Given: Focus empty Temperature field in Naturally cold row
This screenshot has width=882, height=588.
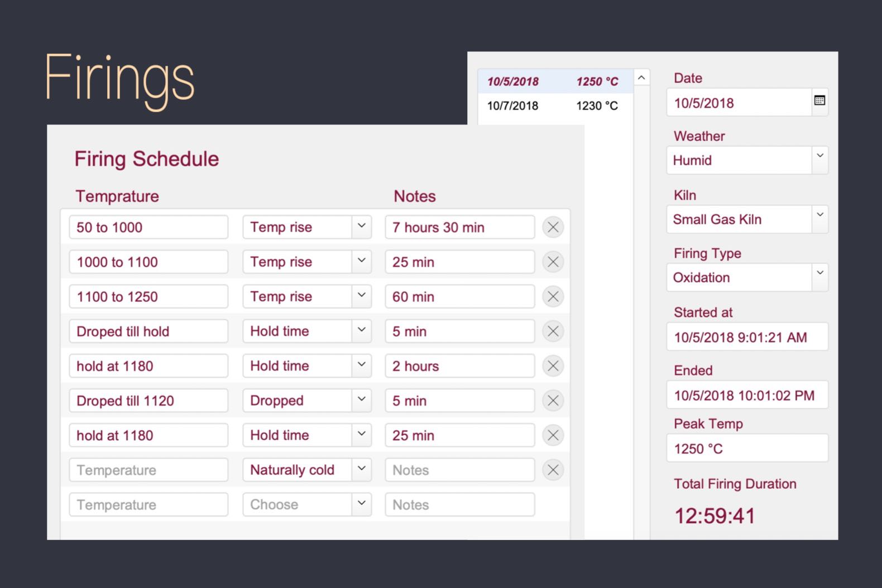Looking at the screenshot, I should [148, 469].
